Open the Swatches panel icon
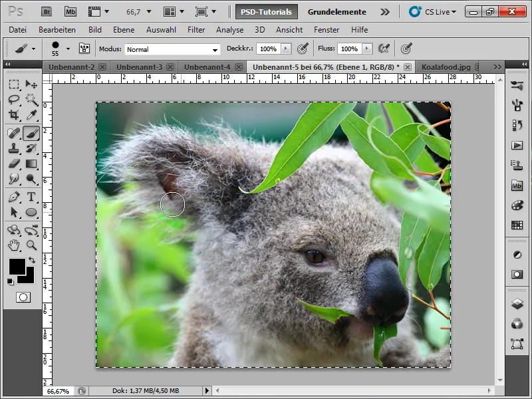Viewport: 532px width, 399px height. 517,225
